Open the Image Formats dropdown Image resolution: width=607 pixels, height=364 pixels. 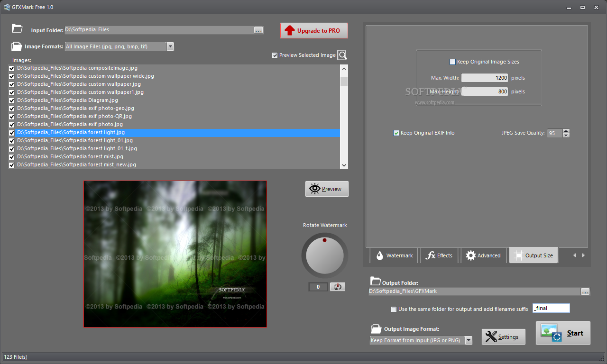(170, 46)
